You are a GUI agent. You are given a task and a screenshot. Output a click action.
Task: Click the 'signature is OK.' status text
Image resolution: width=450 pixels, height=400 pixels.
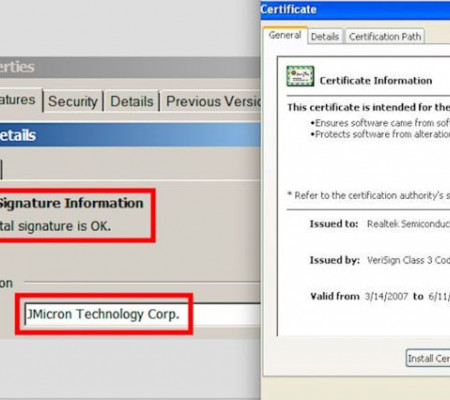point(64,226)
